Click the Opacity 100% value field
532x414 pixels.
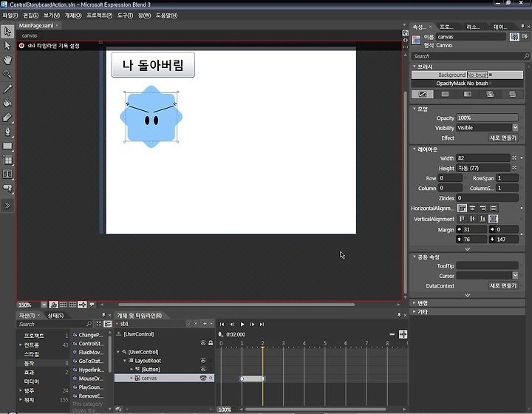tap(487, 118)
